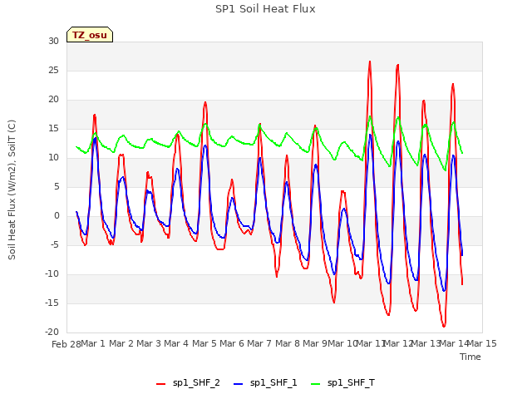Click the Mar 15 x-axis tick label
The height and width of the screenshot is (399, 532).
(482, 343)
